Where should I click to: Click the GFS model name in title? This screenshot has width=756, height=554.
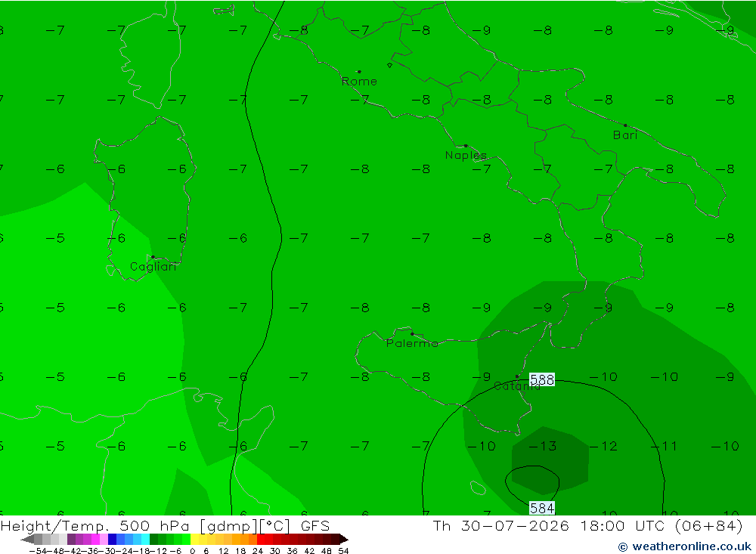(315, 525)
